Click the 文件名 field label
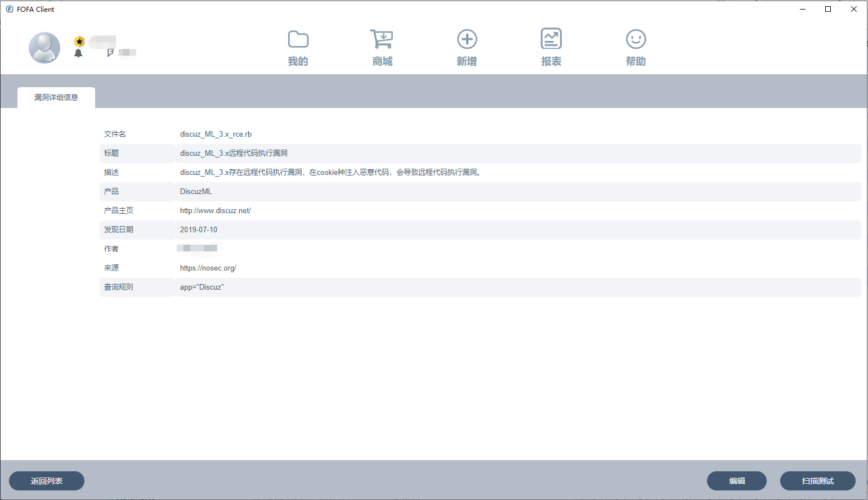The height and width of the screenshot is (500, 868). pos(115,134)
